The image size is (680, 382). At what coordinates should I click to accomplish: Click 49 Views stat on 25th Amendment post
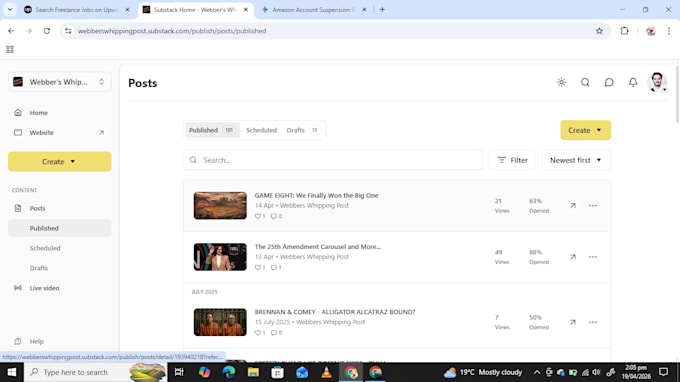pos(502,257)
